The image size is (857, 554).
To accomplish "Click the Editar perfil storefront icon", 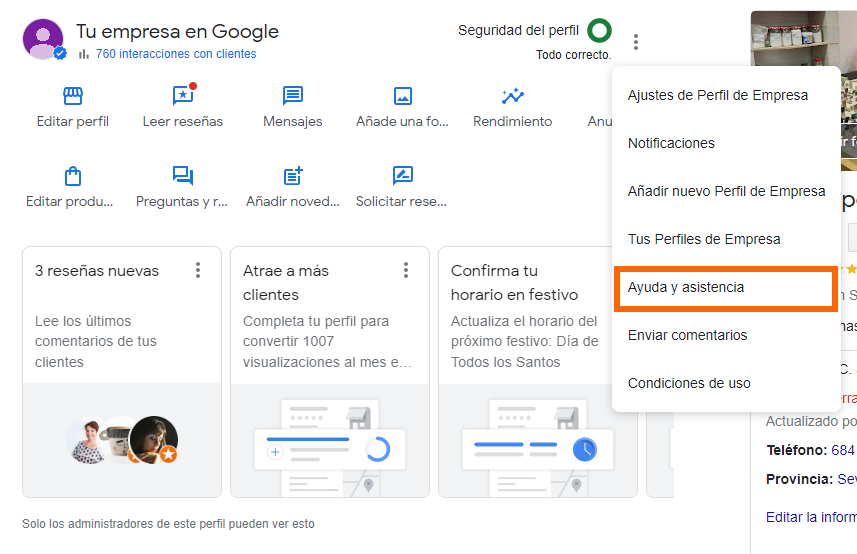I will [72, 96].
